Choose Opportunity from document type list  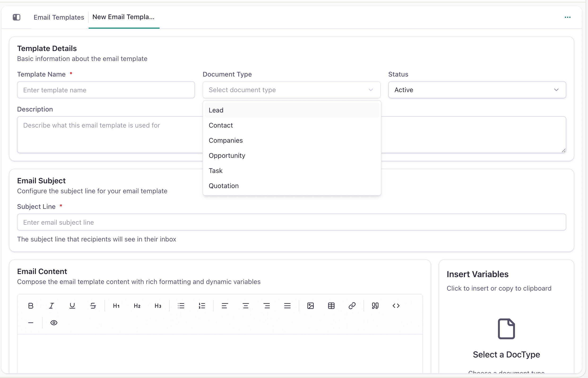coord(292,156)
